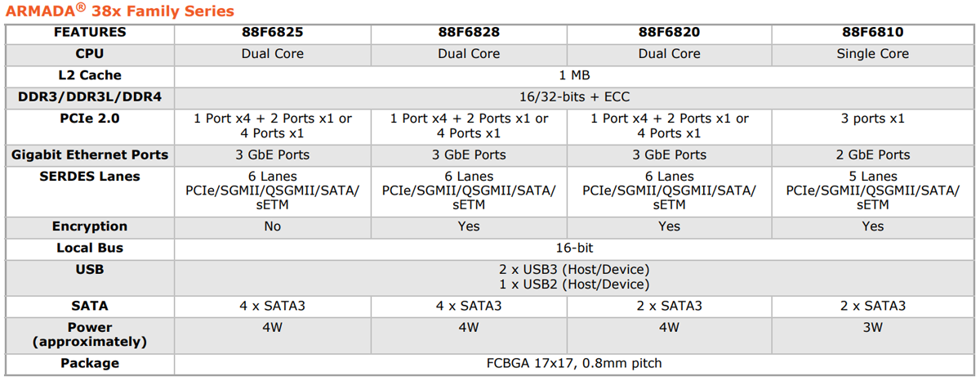The height and width of the screenshot is (381, 980).
Task: Click the 3 ports x1 PCIe cell
Action: (872, 119)
